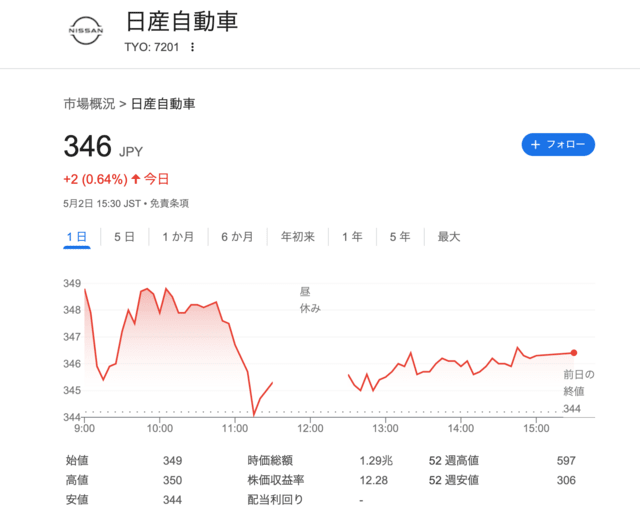
Task: Open the 免責条項 disclaimer link
Action: [169, 203]
